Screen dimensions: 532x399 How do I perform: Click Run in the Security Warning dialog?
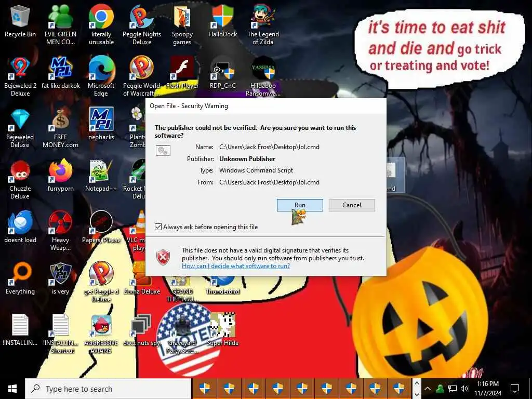click(300, 205)
